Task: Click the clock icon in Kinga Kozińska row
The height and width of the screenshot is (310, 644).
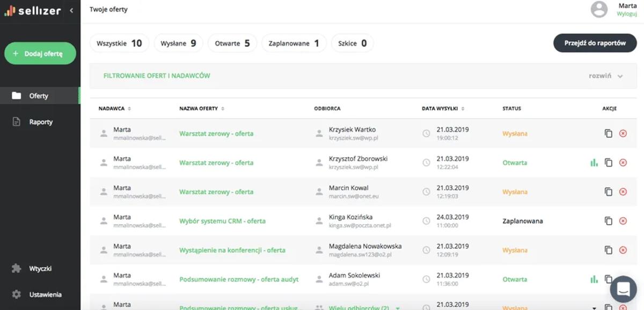Action: pos(426,221)
